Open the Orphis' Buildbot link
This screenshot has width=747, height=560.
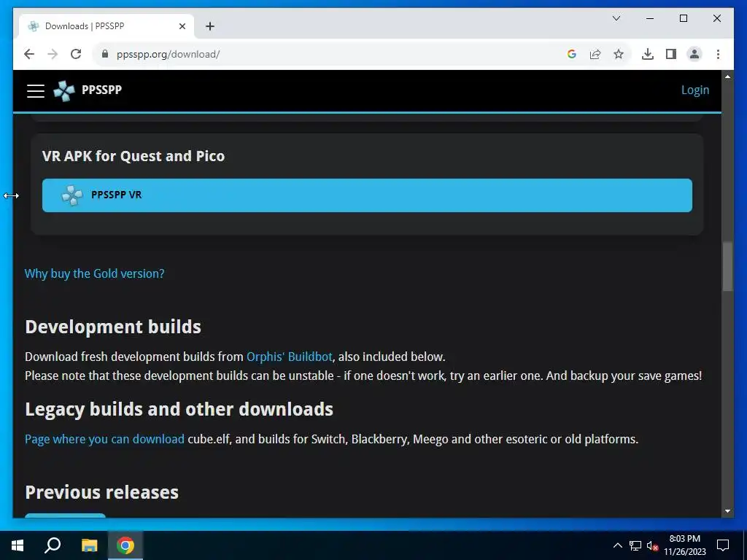[x=289, y=357]
